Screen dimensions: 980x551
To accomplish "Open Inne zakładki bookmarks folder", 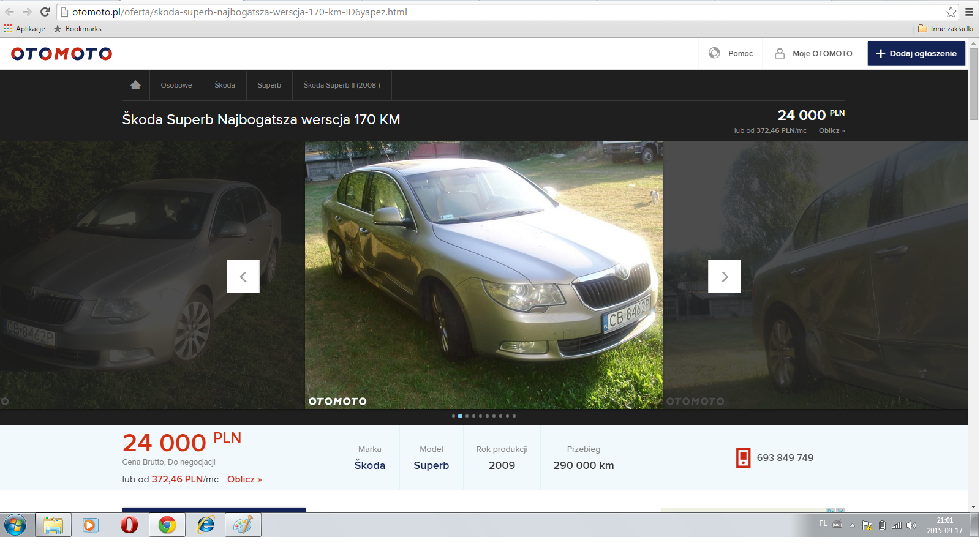I will [946, 29].
